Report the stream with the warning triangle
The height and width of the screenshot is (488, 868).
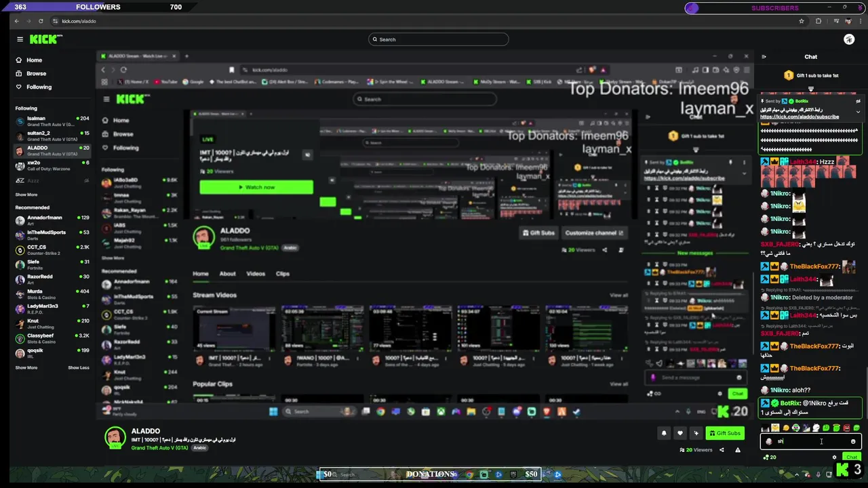coord(738,450)
